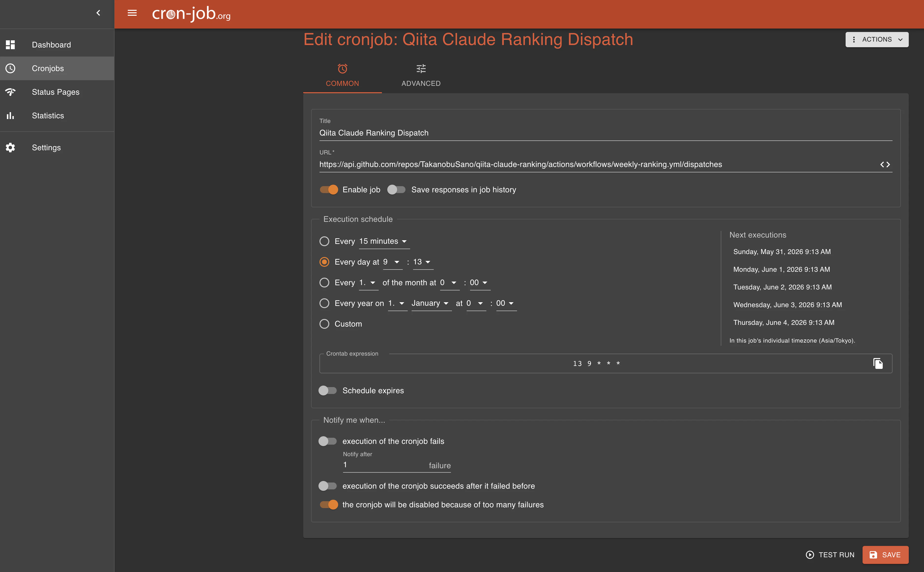Image resolution: width=924 pixels, height=572 pixels.
Task: Open the monthly hour dropdown
Action: [450, 283]
